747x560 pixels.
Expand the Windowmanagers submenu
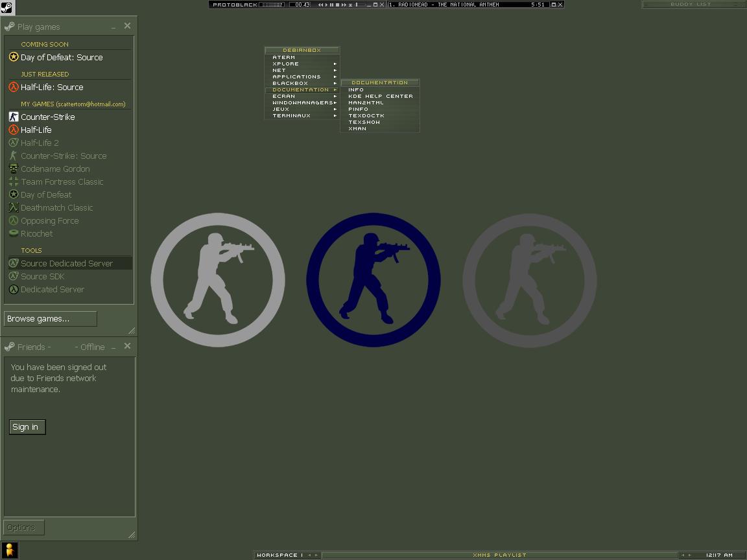click(x=302, y=103)
